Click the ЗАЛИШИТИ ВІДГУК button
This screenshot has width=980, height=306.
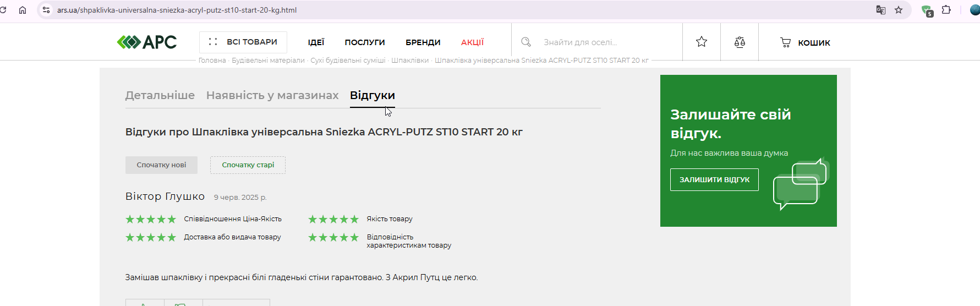point(714,179)
